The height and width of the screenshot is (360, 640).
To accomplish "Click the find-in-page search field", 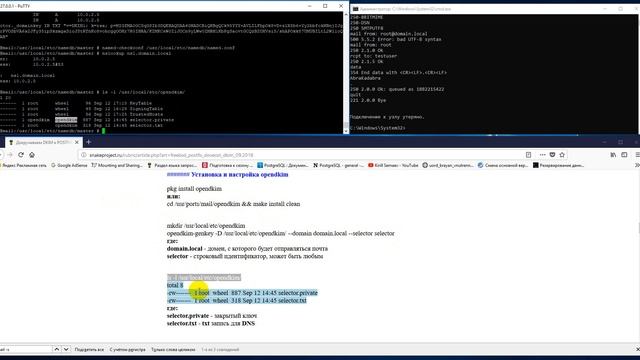I will click(25, 349).
